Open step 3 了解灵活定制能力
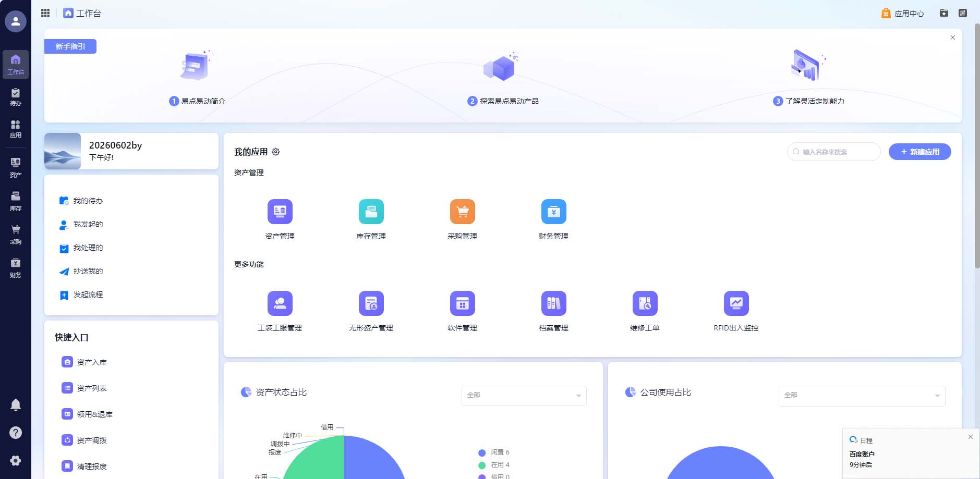980x479 pixels. click(809, 101)
